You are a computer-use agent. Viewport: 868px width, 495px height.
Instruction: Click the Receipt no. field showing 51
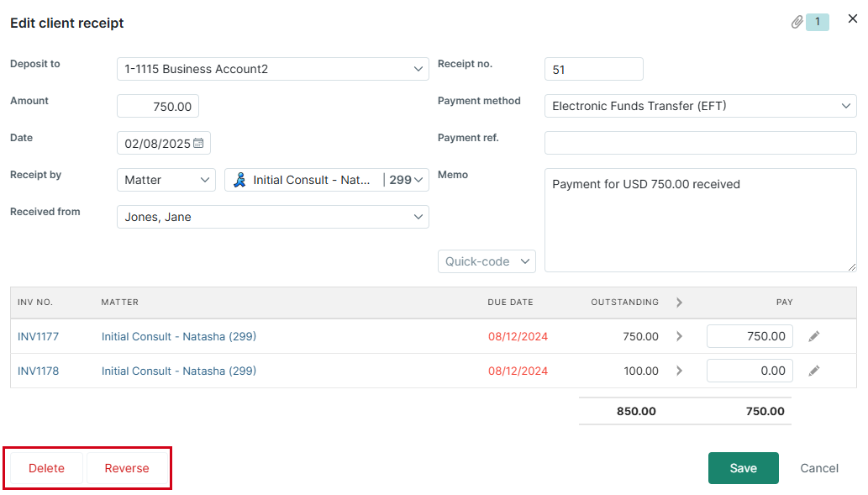pyautogui.click(x=594, y=69)
